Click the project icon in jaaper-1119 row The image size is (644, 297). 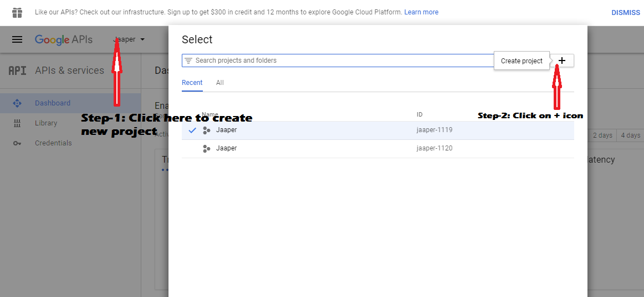(207, 130)
